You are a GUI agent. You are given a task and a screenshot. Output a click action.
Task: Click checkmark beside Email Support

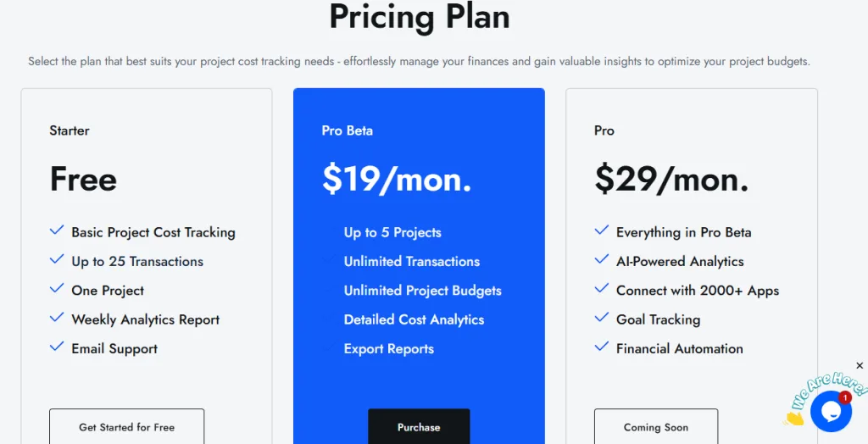click(57, 347)
